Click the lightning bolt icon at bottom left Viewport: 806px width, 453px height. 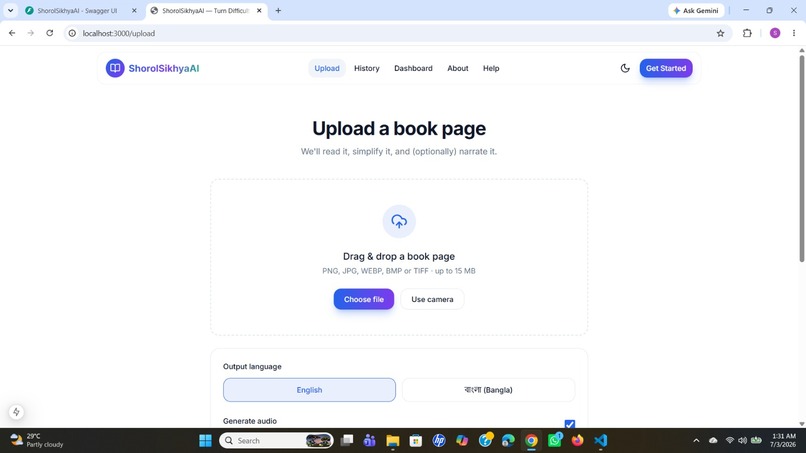click(16, 412)
